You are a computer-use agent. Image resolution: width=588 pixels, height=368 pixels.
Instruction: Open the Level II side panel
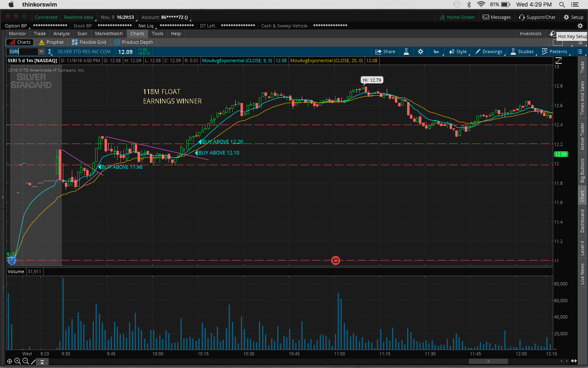[x=583, y=248]
